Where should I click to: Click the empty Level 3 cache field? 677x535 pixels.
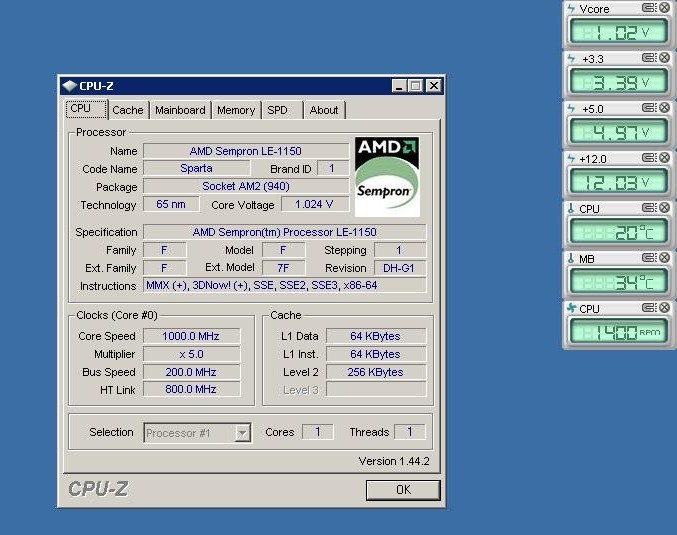coord(376,389)
